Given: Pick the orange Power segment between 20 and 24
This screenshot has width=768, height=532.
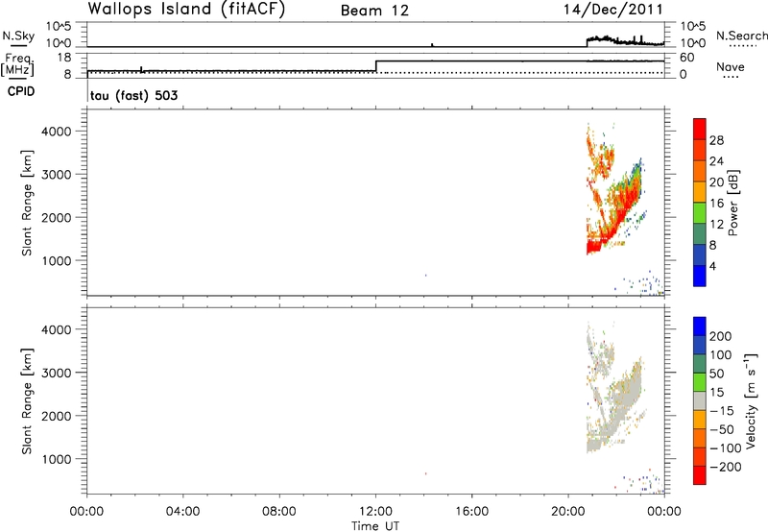Looking at the screenshot, I should (x=700, y=171).
